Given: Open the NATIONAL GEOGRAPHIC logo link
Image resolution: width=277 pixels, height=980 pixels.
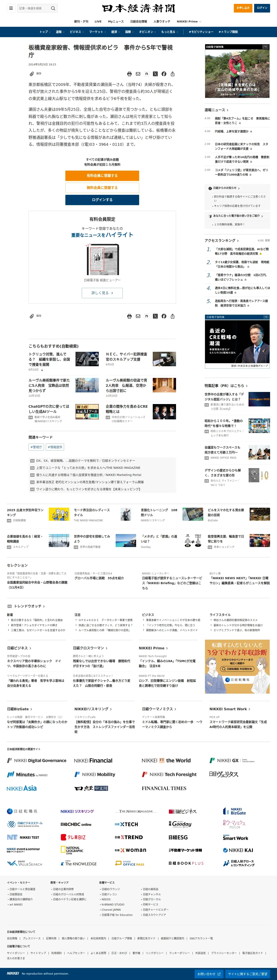Looking at the screenshot, I should (x=72, y=850).
